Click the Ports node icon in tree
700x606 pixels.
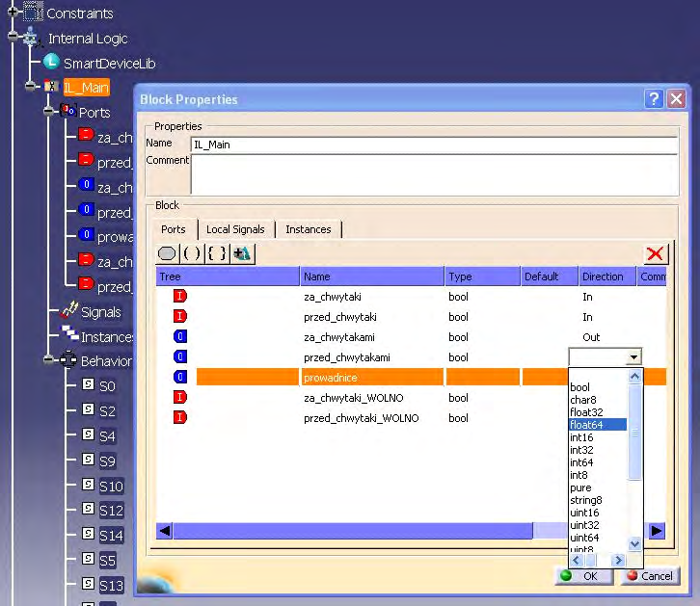point(68,111)
